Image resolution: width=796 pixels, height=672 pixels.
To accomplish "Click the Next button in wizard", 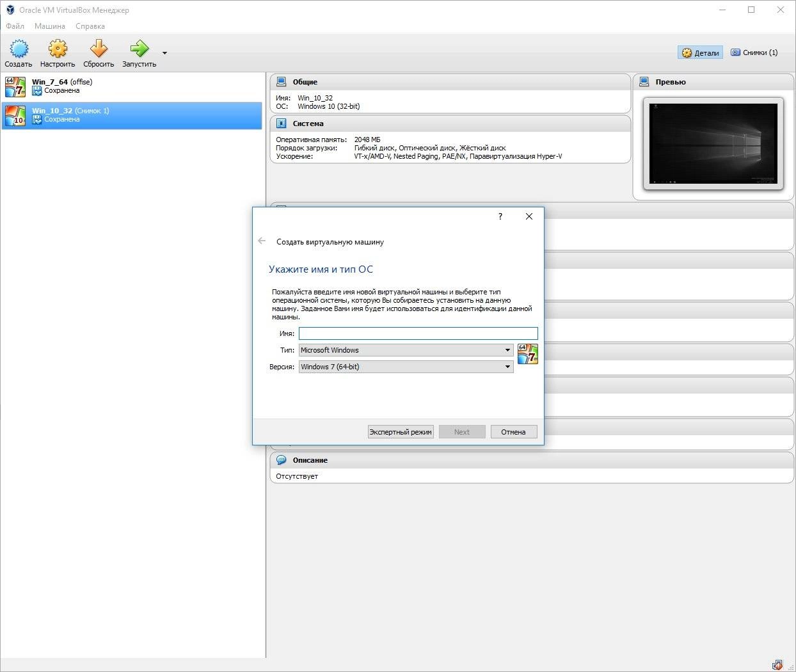I will pos(462,432).
